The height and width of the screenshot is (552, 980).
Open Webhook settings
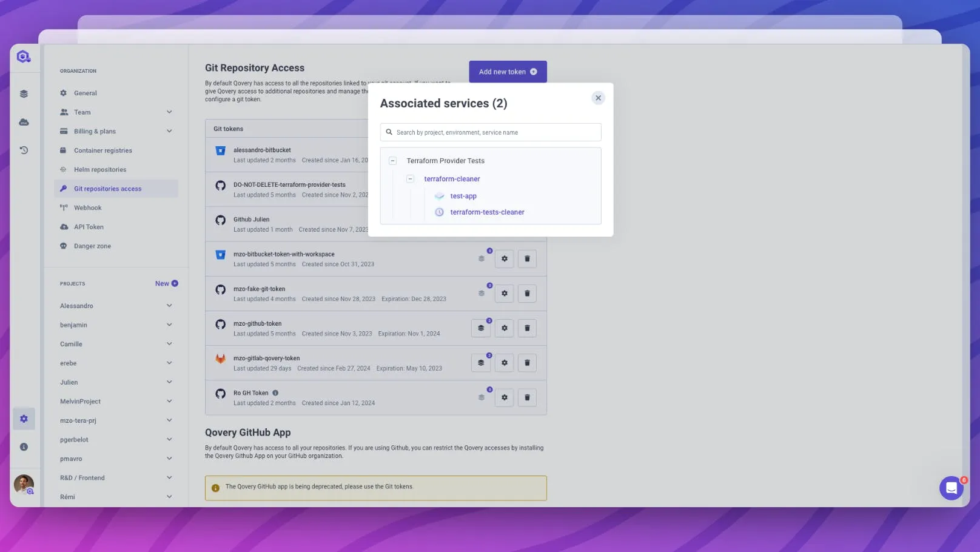pos(116,207)
